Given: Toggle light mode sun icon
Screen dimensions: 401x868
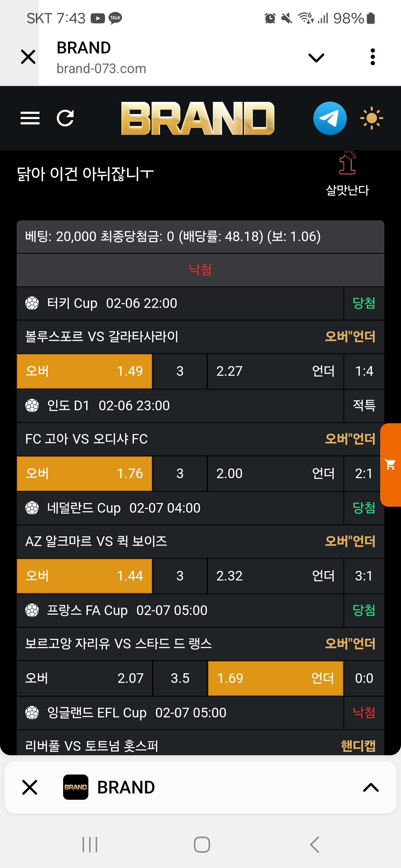Looking at the screenshot, I should [371, 118].
